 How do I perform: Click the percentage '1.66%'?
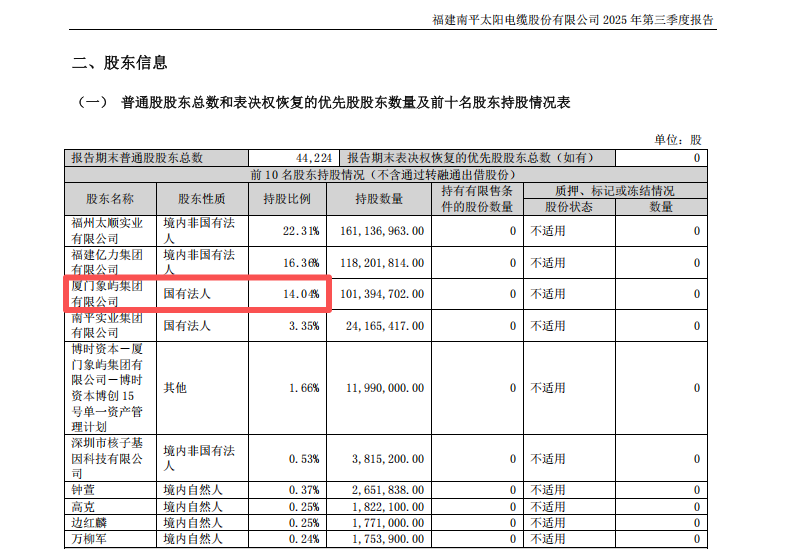coord(304,388)
